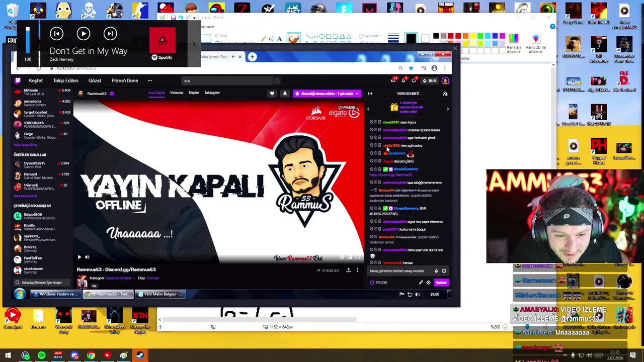Open Paint help question mark

pos(552,27)
